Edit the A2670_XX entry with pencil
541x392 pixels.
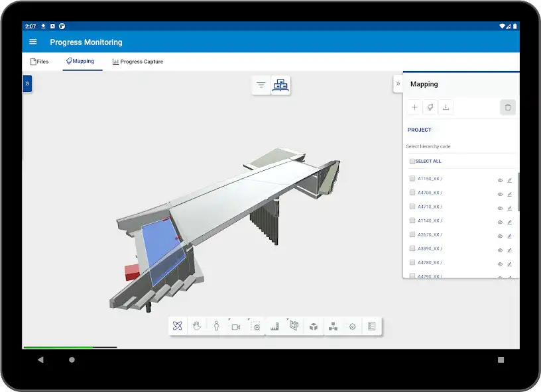(510, 236)
